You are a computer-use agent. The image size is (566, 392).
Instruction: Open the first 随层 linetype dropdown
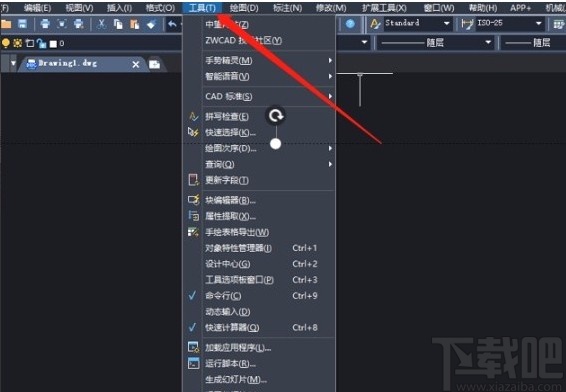click(x=488, y=43)
